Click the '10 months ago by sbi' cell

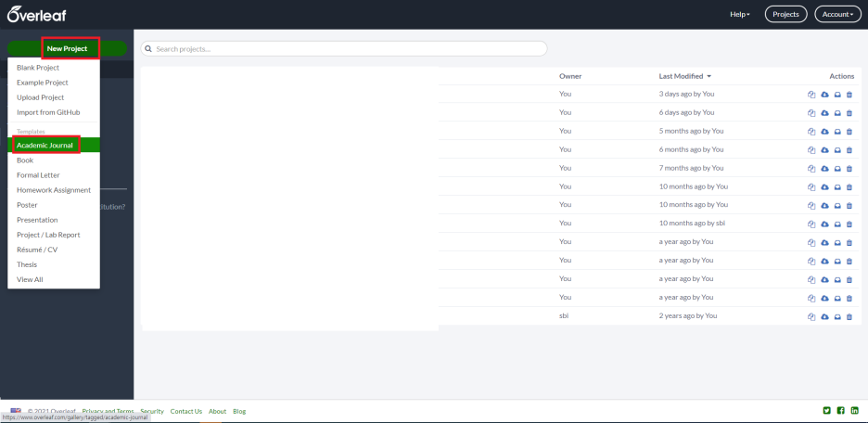(692, 224)
